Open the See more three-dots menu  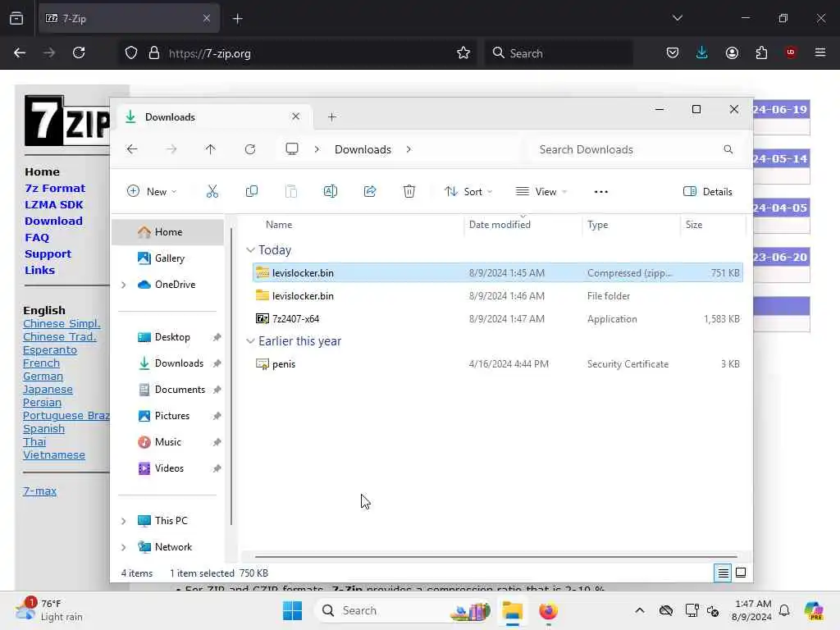click(601, 191)
